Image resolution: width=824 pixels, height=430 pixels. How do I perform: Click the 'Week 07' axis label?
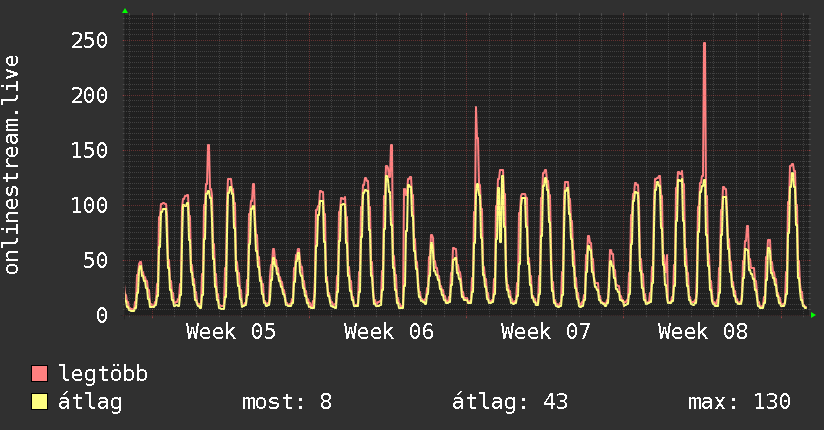click(x=546, y=332)
